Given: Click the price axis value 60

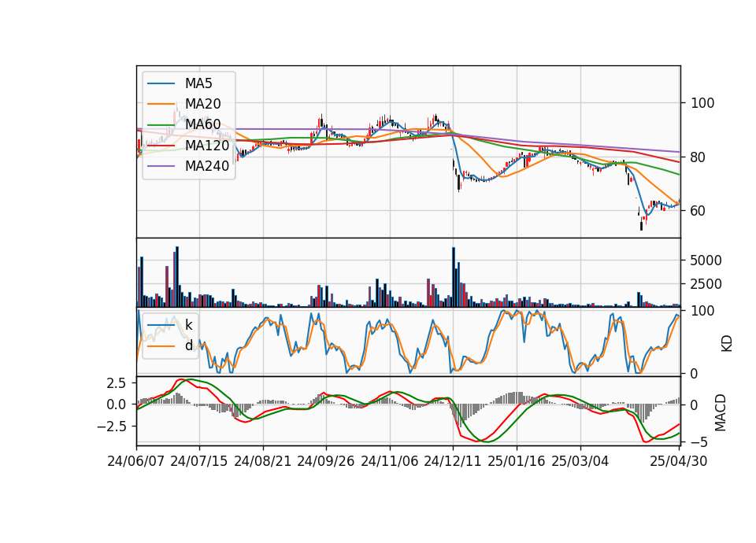Looking at the screenshot, I should click(699, 211).
